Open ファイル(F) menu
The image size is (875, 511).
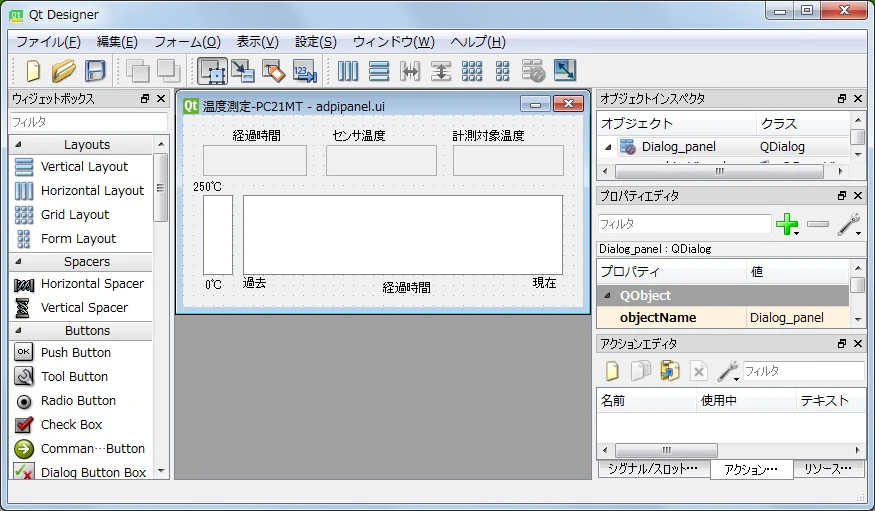(49, 42)
